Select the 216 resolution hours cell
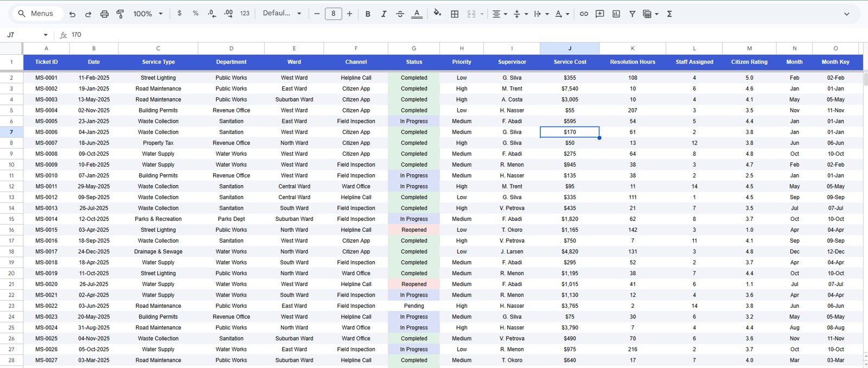 633,349
